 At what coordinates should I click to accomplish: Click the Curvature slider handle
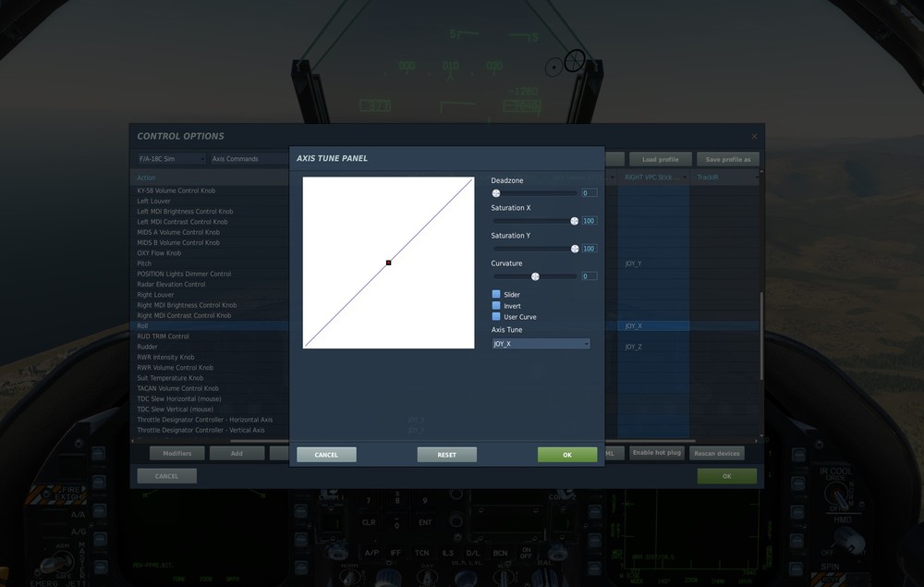click(x=535, y=276)
